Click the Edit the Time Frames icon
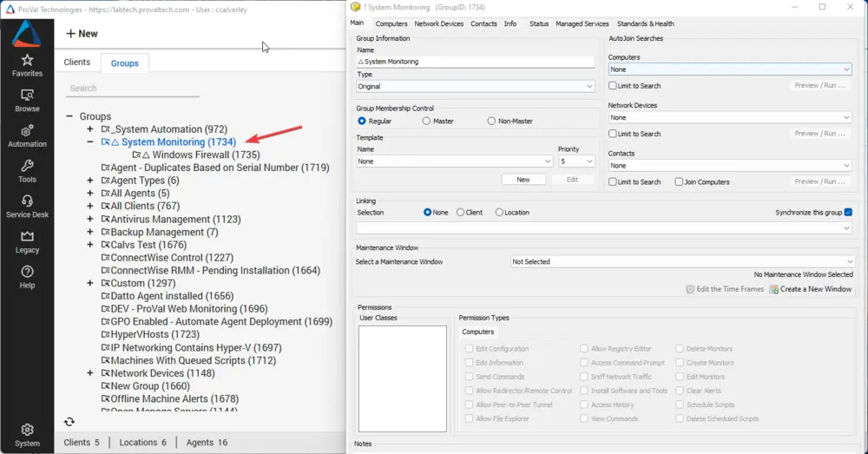 690,289
